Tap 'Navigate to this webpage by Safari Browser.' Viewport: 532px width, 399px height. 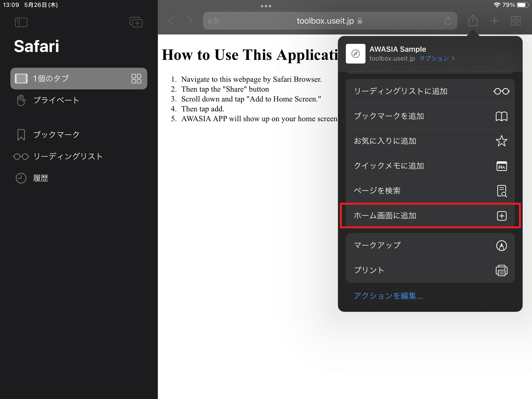pos(251,79)
